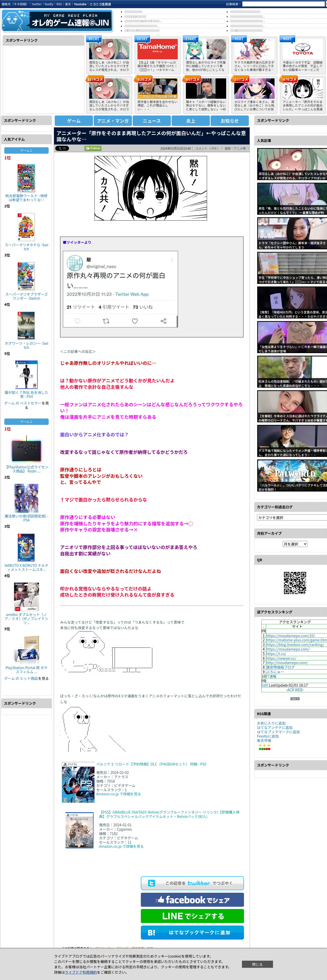327x980 pixels.
Task: Open https://moudamepo.com/10/ ranking link
Action: coord(291,636)
